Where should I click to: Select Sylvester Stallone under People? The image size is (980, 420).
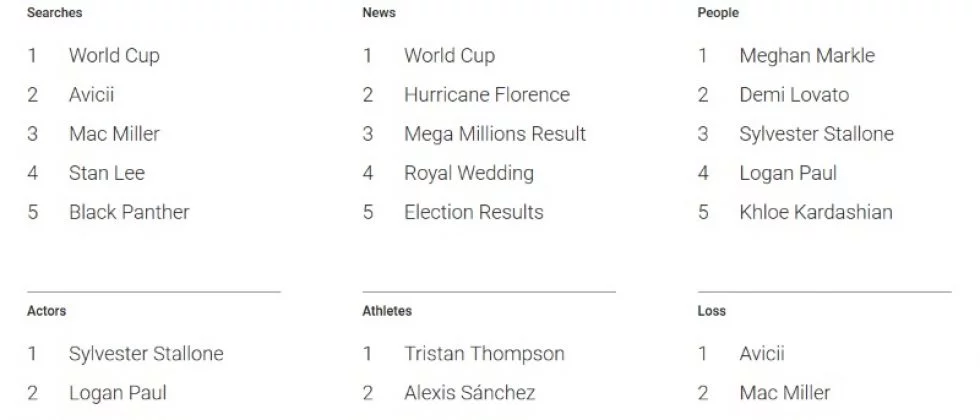(x=816, y=134)
